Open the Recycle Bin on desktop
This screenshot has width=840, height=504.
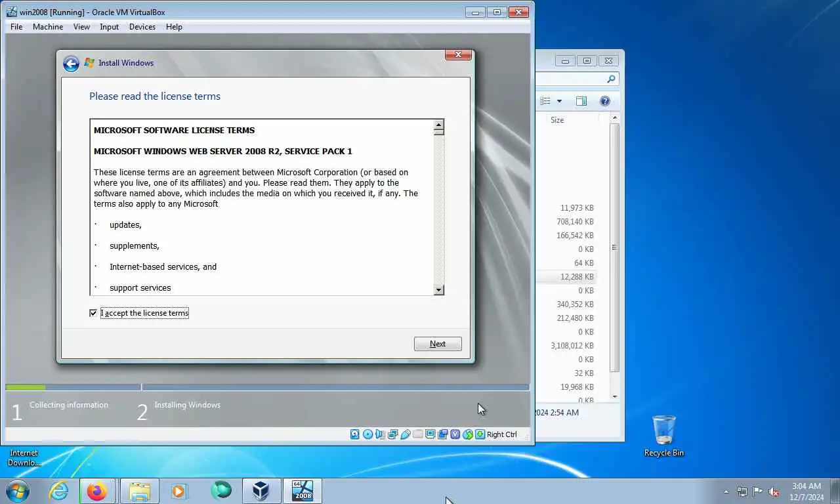(664, 436)
